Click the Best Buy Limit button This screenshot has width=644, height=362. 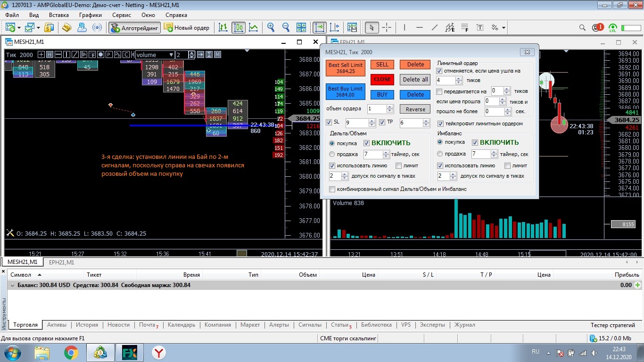[x=346, y=92]
